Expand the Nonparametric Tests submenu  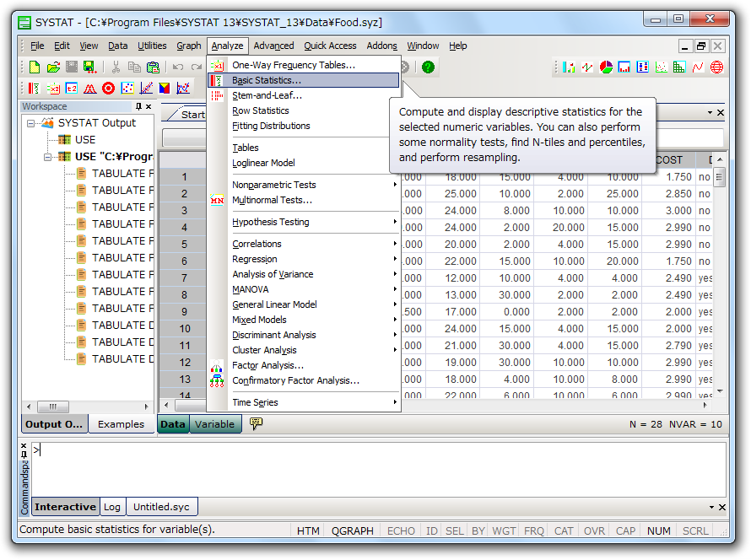coord(395,184)
